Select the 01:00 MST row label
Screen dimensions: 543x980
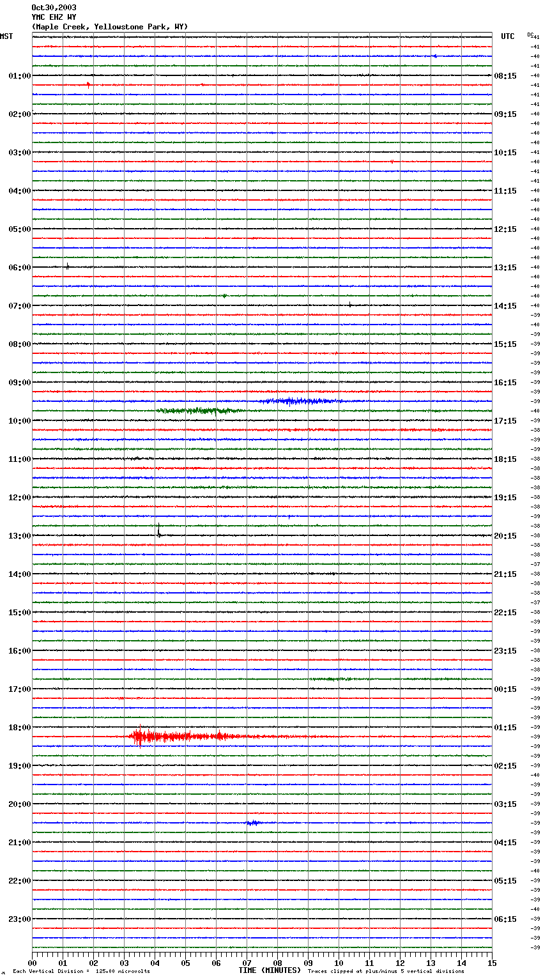point(19,76)
